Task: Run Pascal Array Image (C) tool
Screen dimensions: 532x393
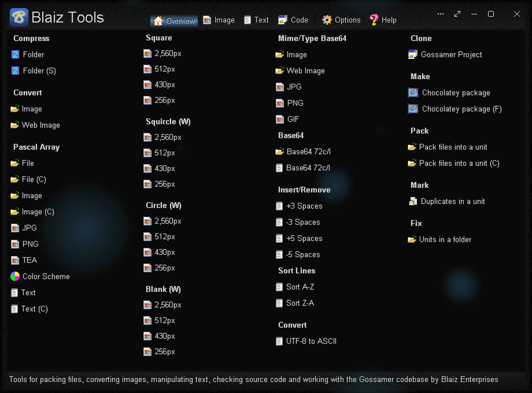Action: (32, 212)
